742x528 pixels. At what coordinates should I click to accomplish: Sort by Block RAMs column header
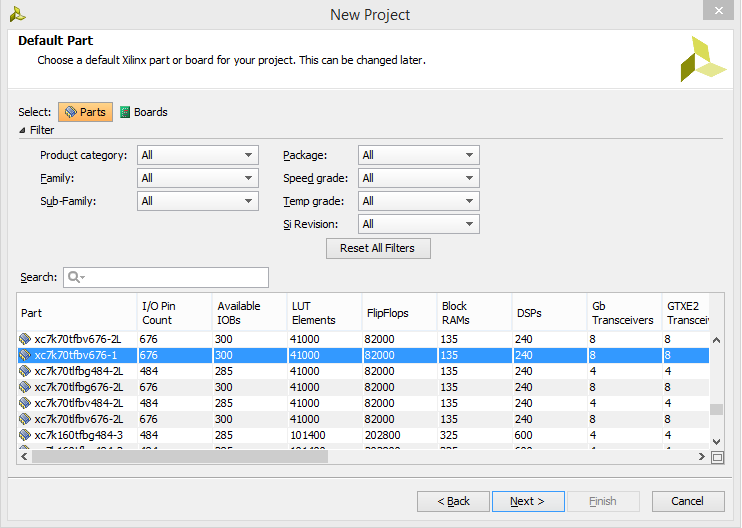tap(475, 313)
